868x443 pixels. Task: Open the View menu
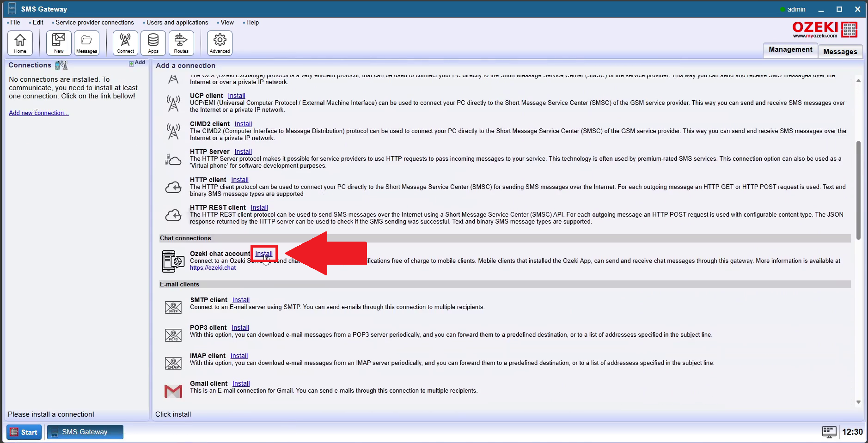click(x=227, y=22)
